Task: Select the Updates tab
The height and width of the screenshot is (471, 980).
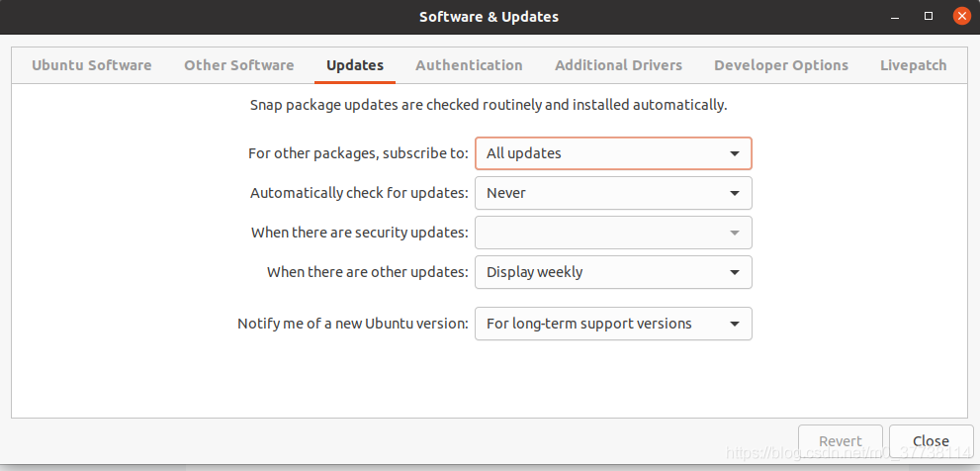Action: tap(355, 65)
